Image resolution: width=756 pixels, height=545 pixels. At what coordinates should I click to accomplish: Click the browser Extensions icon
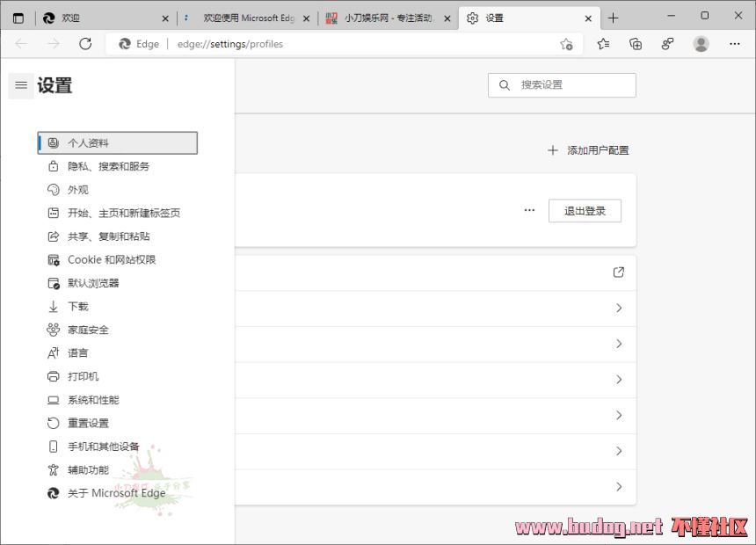point(666,43)
